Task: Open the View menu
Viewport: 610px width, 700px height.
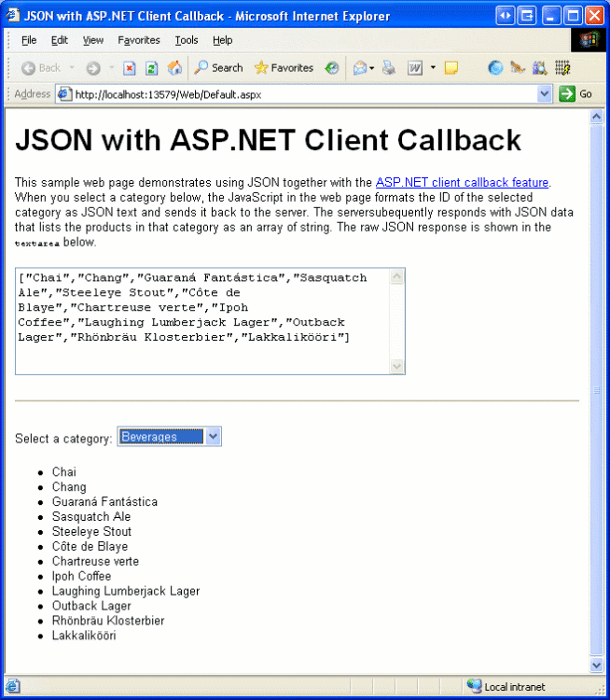Action: click(x=93, y=40)
